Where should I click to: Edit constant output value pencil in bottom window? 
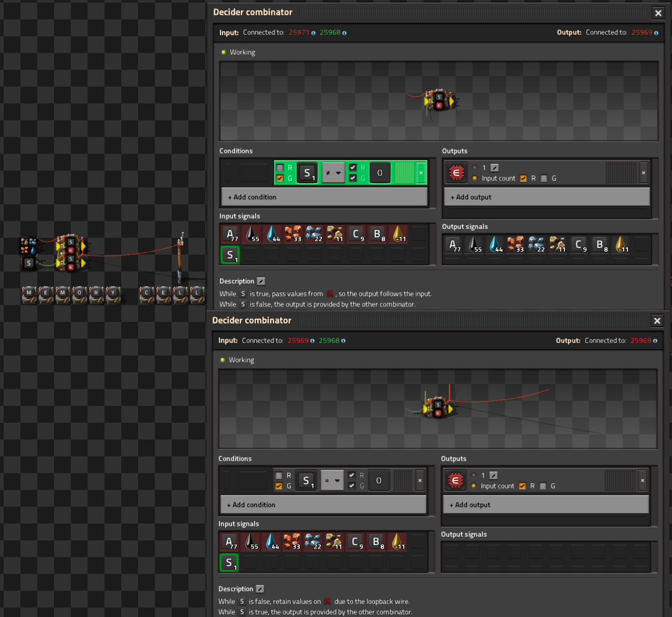point(493,476)
